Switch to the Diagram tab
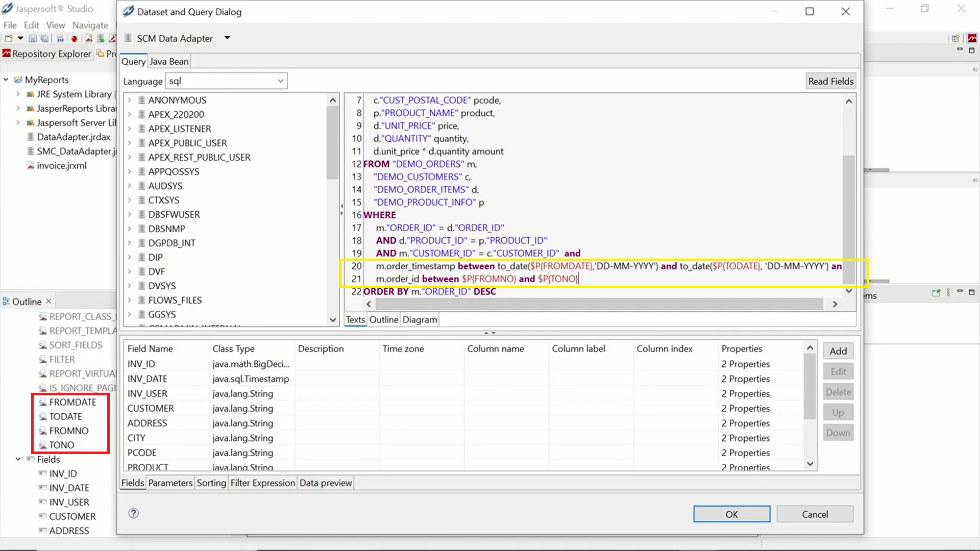Image resolution: width=980 pixels, height=551 pixels. pos(420,320)
